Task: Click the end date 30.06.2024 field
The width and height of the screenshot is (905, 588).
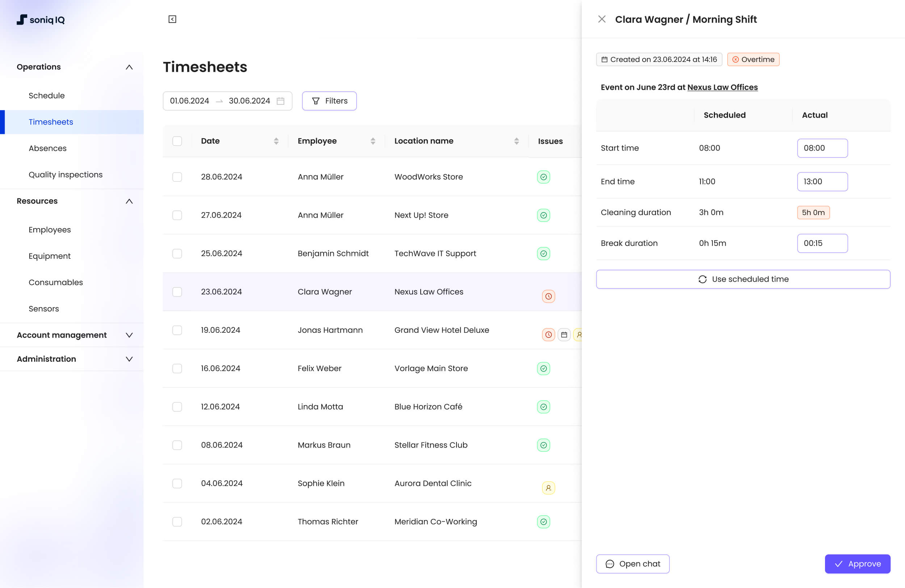Action: [249, 101]
